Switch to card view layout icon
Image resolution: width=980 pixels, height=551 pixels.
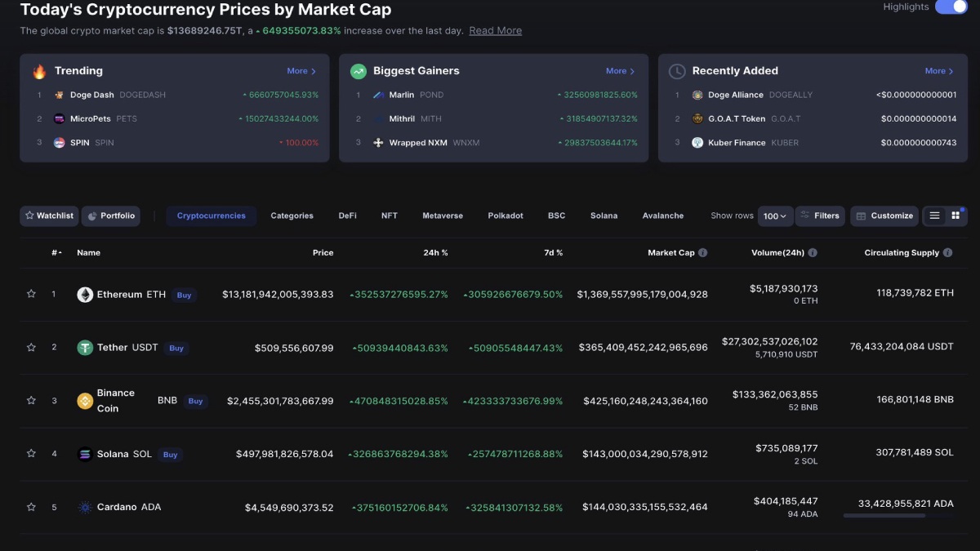point(955,216)
